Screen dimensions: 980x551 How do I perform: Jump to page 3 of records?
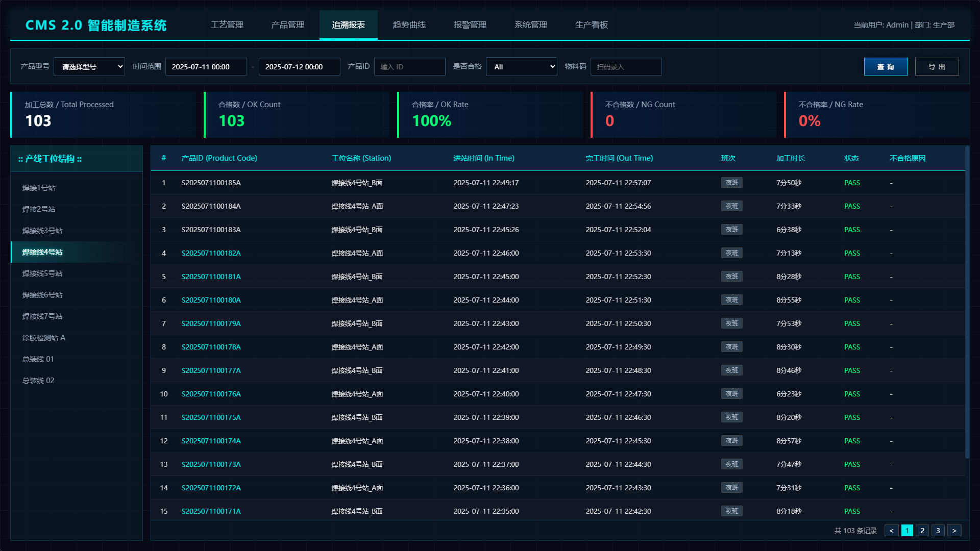click(x=938, y=531)
